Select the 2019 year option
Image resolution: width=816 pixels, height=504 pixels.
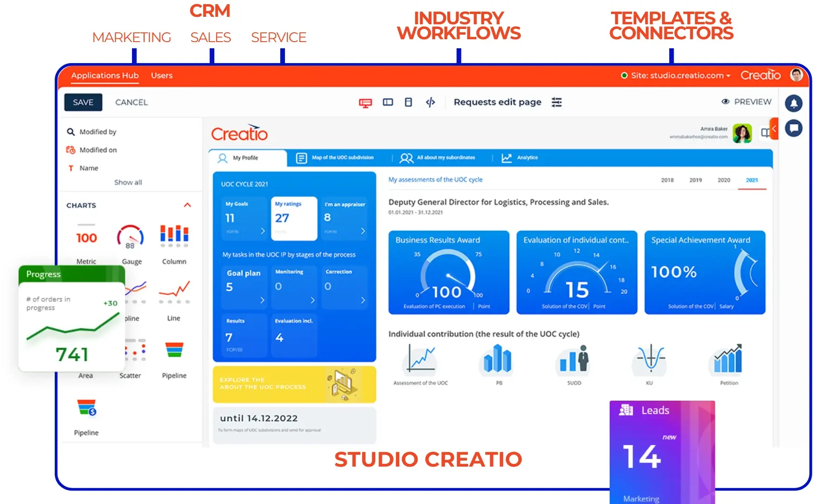(695, 180)
